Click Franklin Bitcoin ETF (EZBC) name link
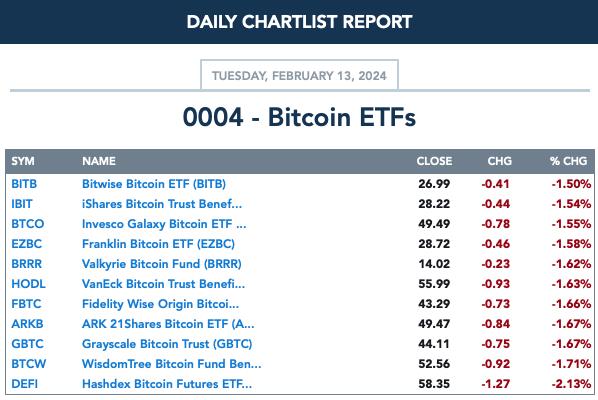598x400 pixels. click(158, 244)
